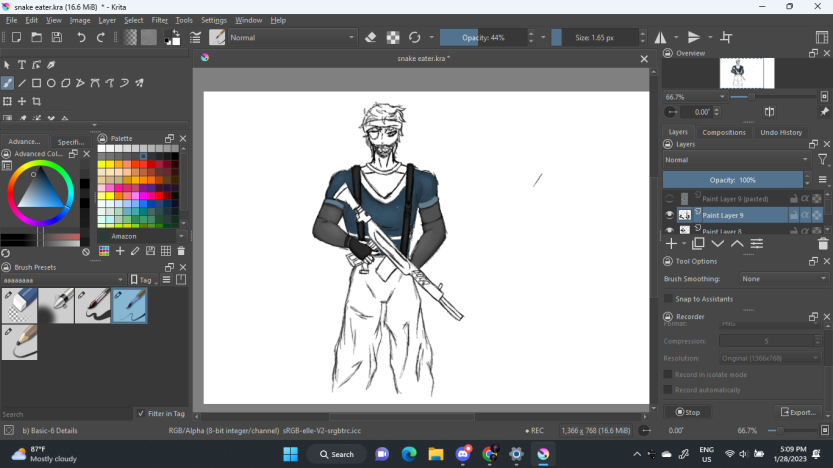Click the wrap around mode icon
Viewport: 833px width, 468px height.
tap(726, 37)
